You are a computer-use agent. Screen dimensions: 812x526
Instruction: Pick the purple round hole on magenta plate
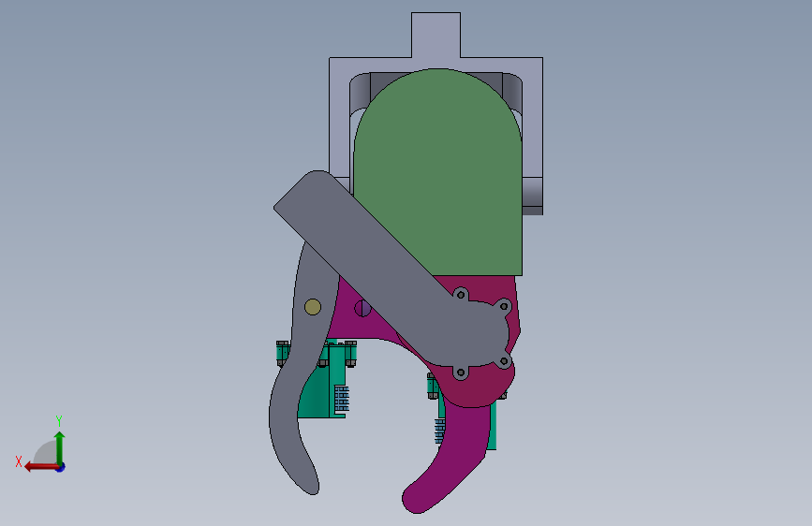click(362, 309)
